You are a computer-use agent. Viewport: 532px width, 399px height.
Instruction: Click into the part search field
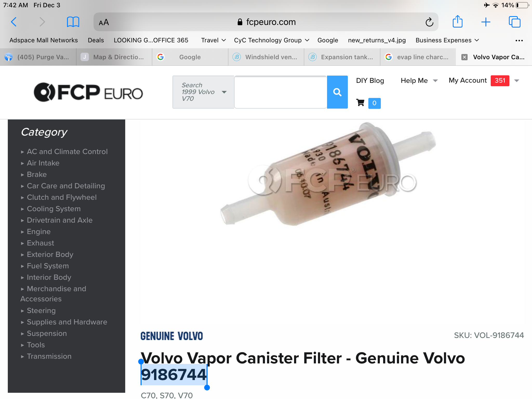click(x=281, y=92)
